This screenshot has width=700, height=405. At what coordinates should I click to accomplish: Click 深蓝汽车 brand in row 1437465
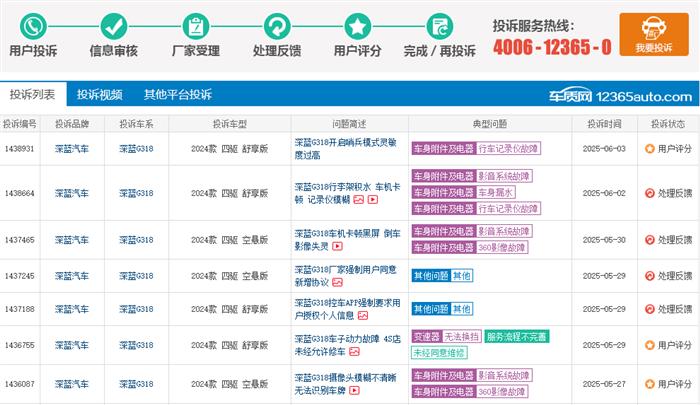click(72, 240)
